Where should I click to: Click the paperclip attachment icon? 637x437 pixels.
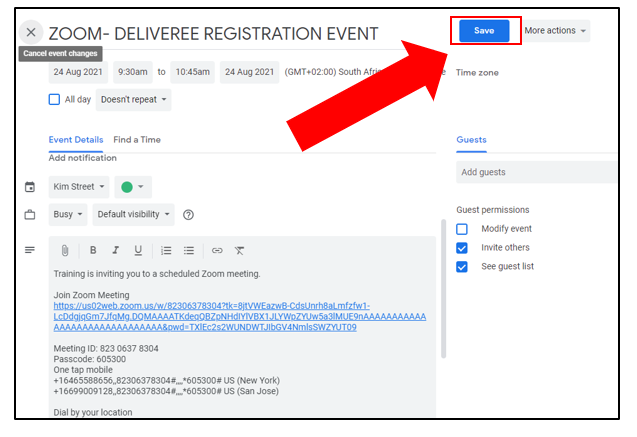pos(65,251)
